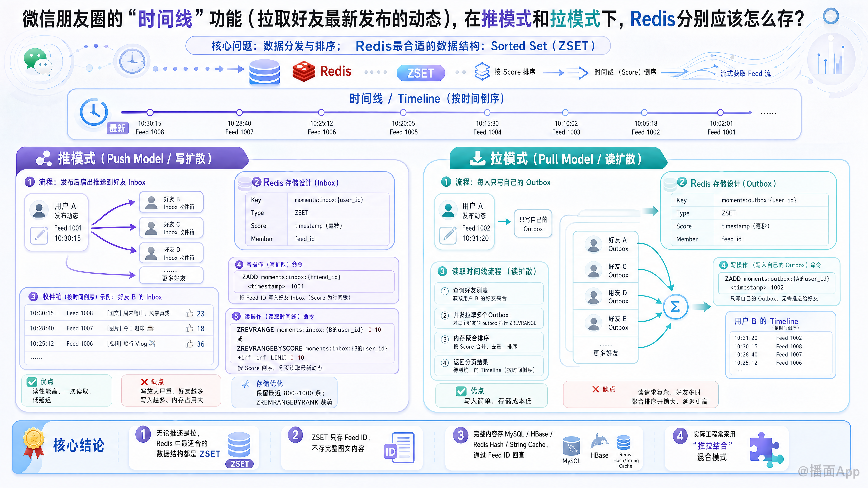Click the thumbs-up icon on Feed 1007 row
868x488 pixels.
click(x=189, y=328)
